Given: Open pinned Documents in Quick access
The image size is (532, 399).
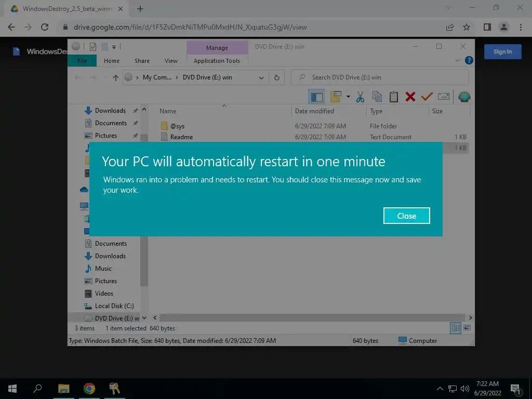Looking at the screenshot, I should point(111,123).
